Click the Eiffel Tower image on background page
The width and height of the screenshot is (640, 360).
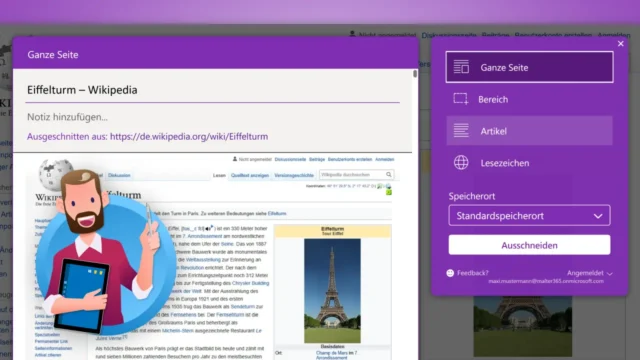[522, 326]
